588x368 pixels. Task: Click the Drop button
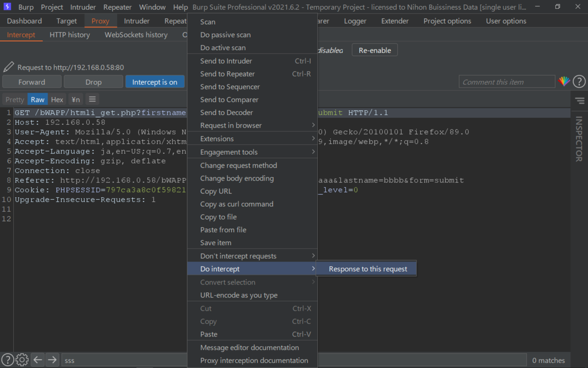[93, 82]
